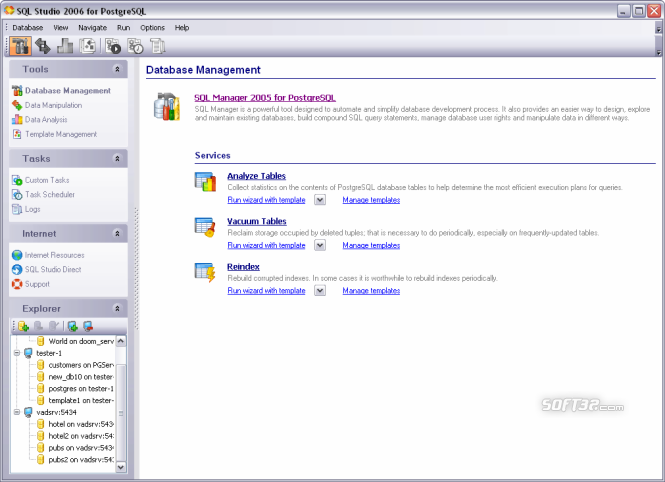Select new_db10 on tester database
The width and height of the screenshot is (665, 482).
click(75, 377)
